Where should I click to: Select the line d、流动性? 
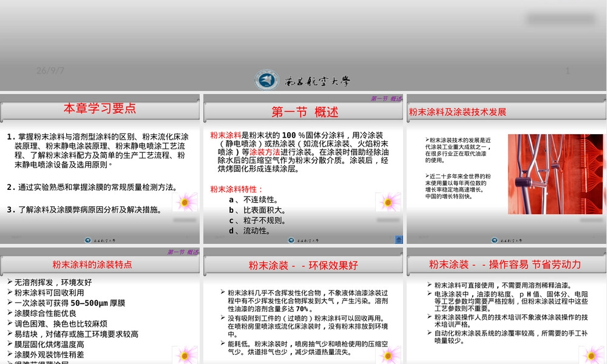tap(249, 231)
